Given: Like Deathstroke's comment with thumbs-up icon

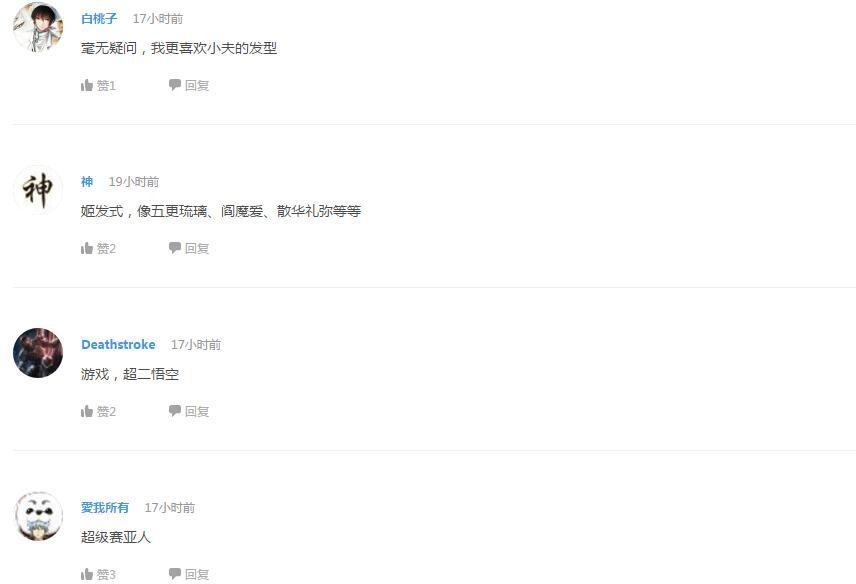Looking at the screenshot, I should pos(87,411).
